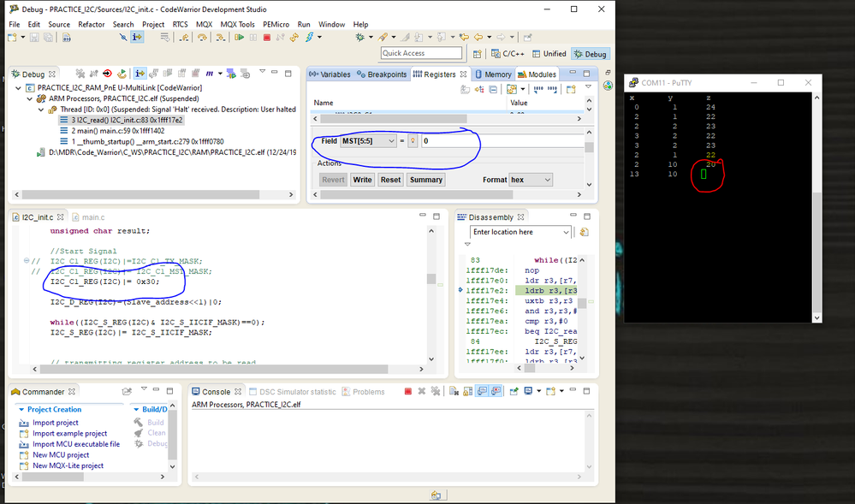Click the red circular arrow icon in Debug view
This screenshot has width=855, height=504.
point(107,74)
